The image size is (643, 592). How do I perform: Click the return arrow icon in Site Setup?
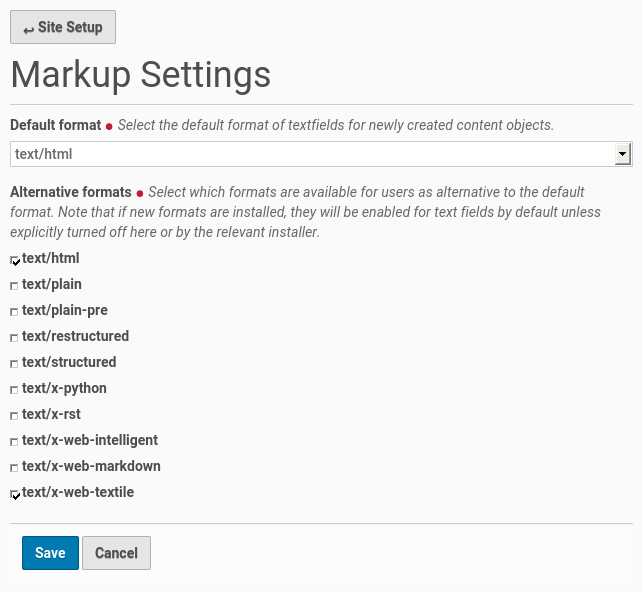tap(28, 29)
